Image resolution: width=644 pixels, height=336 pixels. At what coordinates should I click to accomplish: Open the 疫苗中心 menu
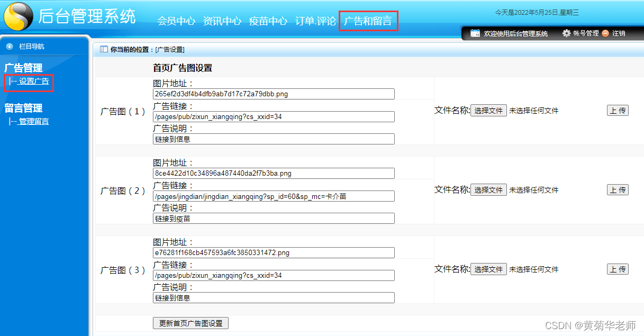pyautogui.click(x=268, y=21)
